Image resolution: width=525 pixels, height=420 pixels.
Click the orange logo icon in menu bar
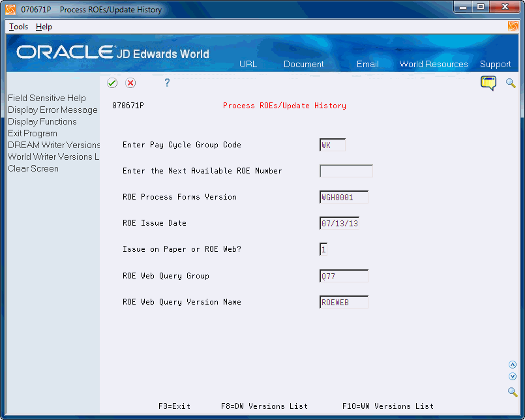coord(513,26)
